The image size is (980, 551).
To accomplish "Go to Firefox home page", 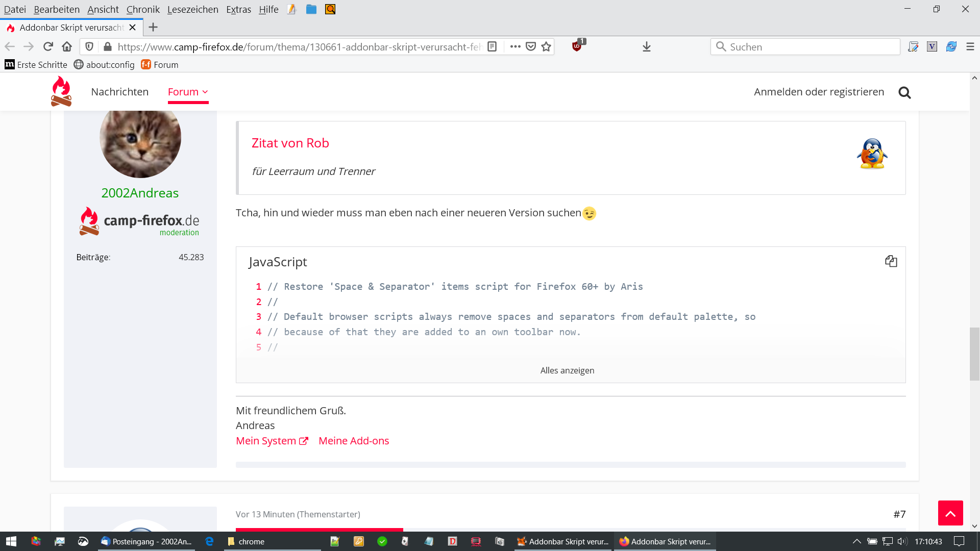I will click(x=67, y=47).
